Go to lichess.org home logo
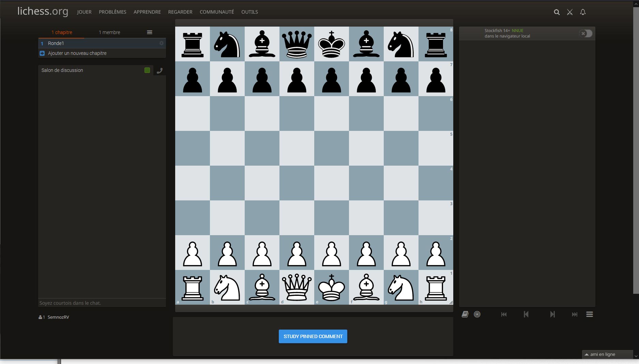The image size is (639, 364). 43,11
